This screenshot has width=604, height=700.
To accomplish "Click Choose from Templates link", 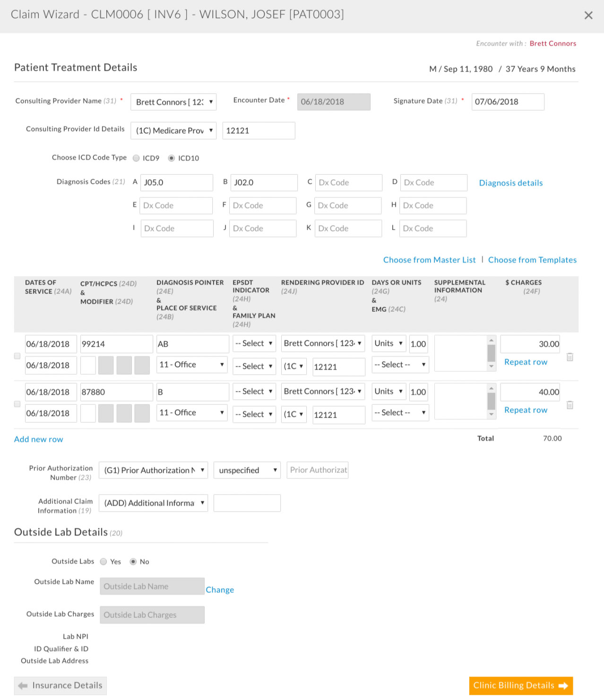I will [x=532, y=260].
